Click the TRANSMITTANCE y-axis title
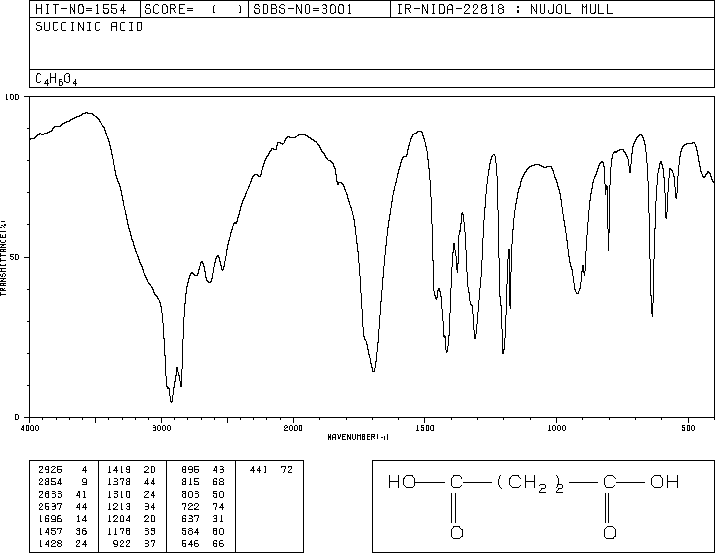The image size is (715, 553). point(3,258)
